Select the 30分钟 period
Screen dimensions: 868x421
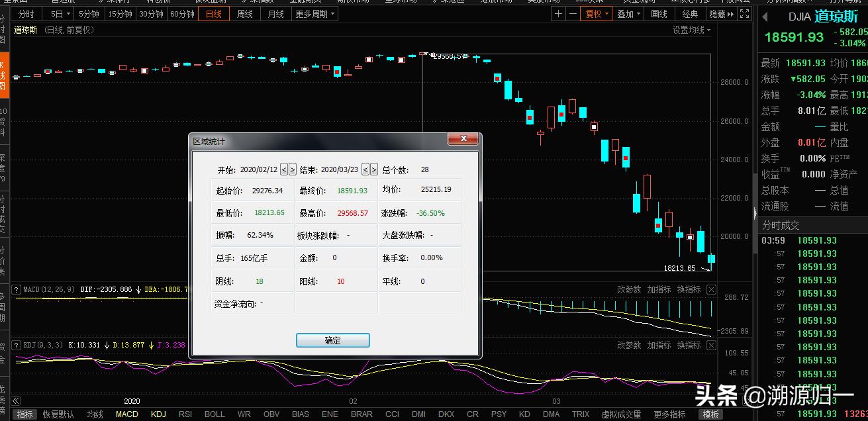pos(151,14)
